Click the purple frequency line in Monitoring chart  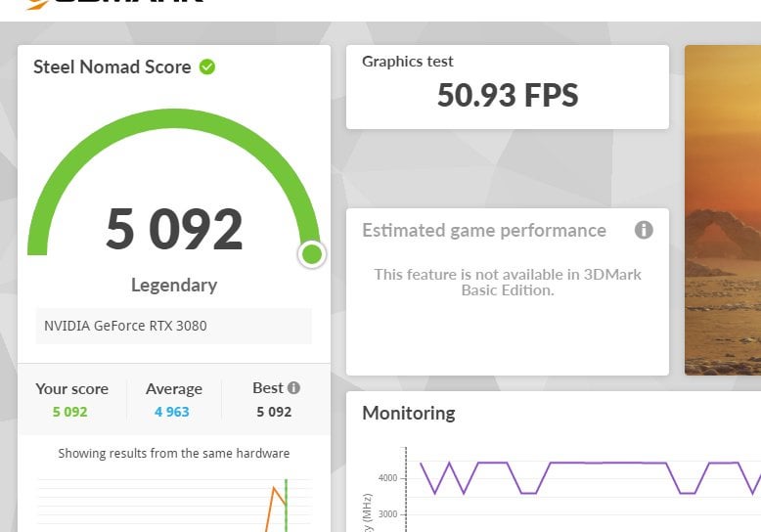point(608,464)
